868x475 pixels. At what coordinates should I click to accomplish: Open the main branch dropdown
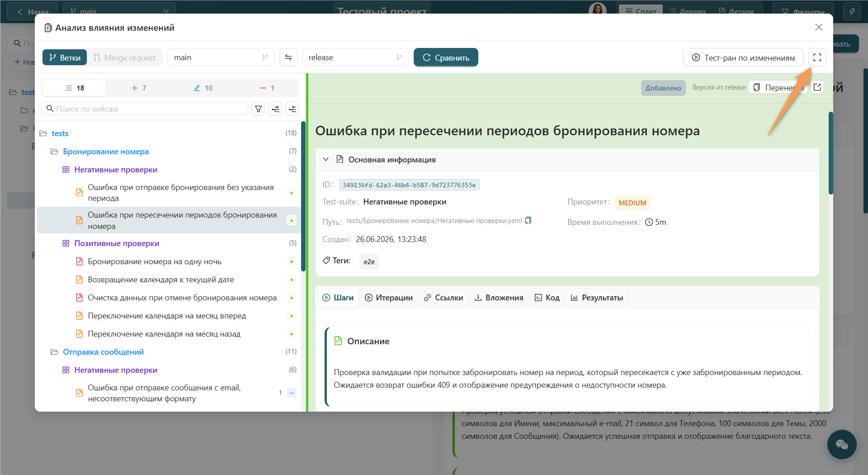[221, 57]
